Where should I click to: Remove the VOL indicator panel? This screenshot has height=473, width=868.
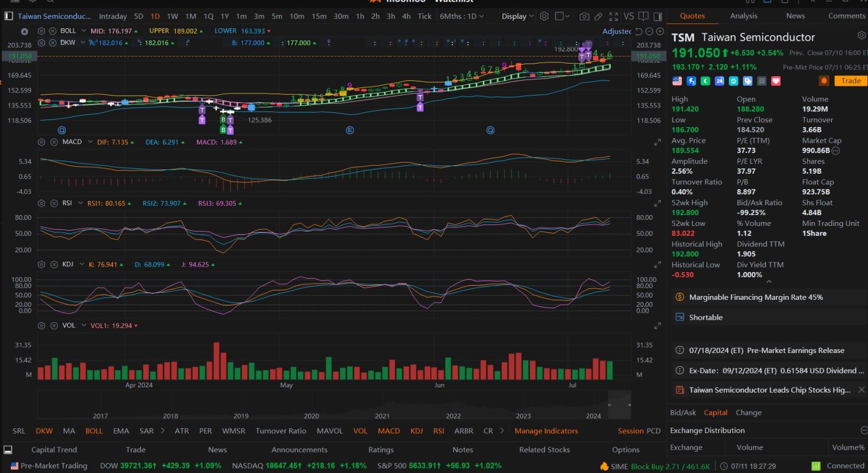point(54,326)
